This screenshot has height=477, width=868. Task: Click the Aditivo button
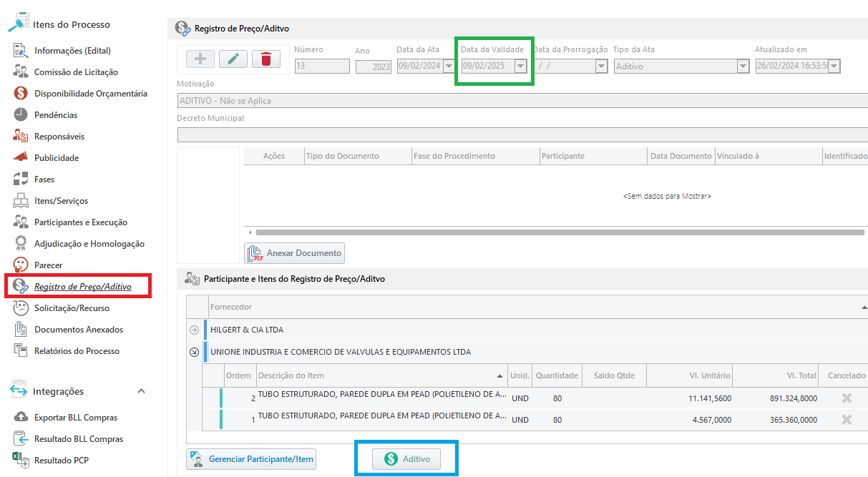pyautogui.click(x=406, y=459)
